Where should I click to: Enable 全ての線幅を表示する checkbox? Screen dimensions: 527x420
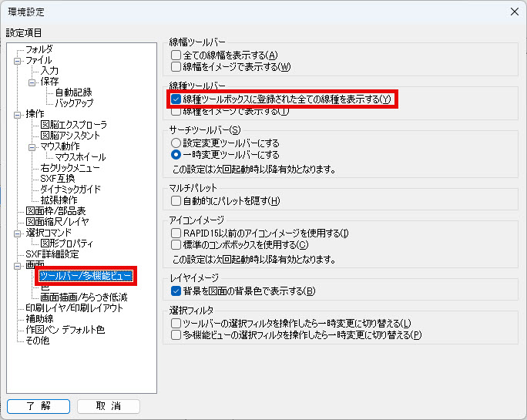tap(176, 55)
